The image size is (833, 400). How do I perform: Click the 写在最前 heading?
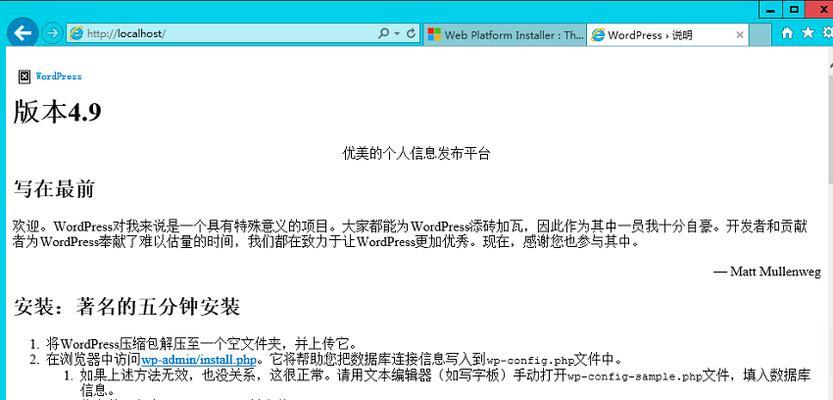(x=54, y=189)
